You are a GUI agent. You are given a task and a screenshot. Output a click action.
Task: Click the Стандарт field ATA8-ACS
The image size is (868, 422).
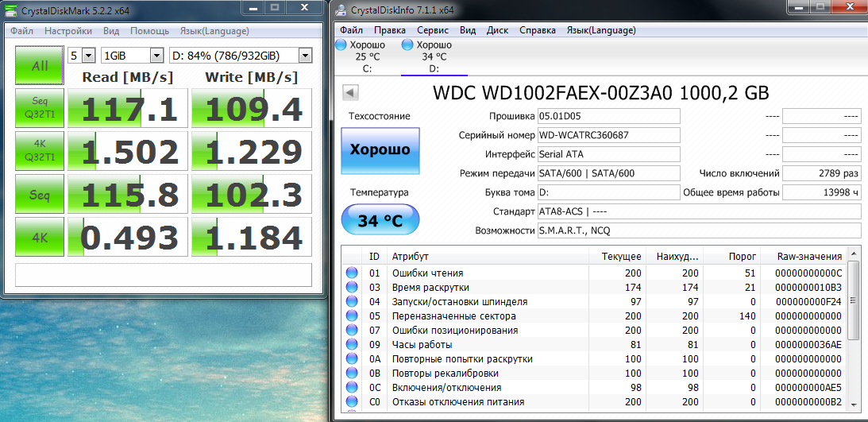coord(699,211)
